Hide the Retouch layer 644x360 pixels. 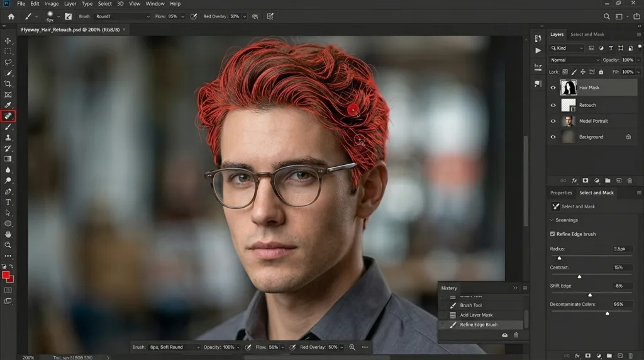pyautogui.click(x=553, y=105)
